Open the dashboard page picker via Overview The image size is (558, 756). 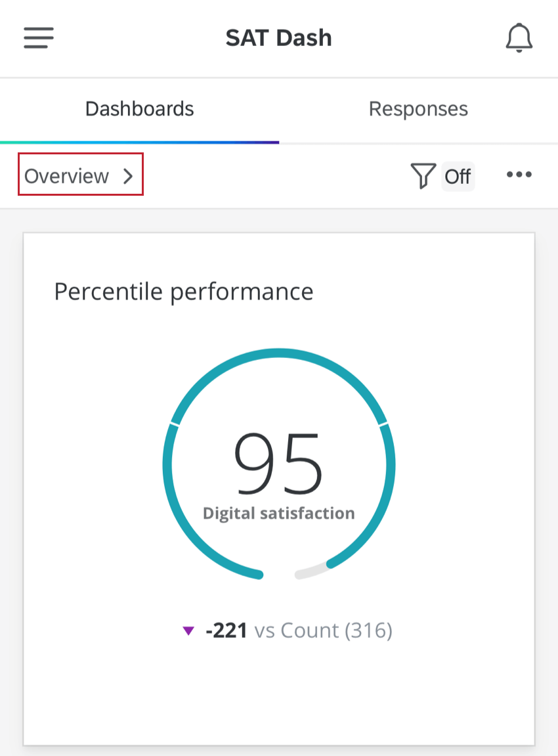[x=80, y=175]
